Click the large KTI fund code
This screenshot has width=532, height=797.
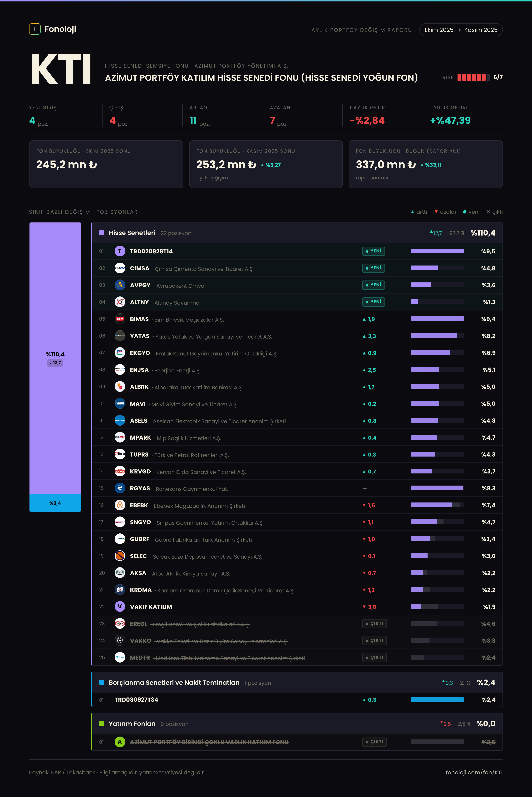coord(61,69)
